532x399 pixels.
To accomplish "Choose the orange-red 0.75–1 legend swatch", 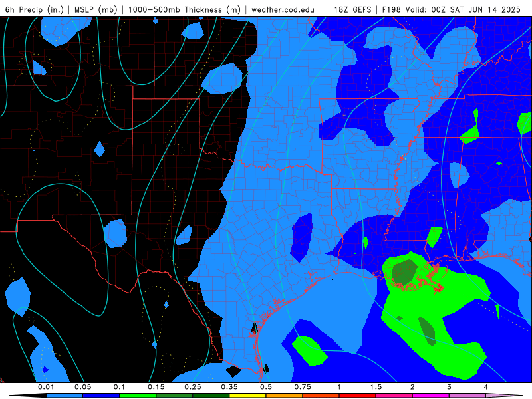I will point(321,396).
